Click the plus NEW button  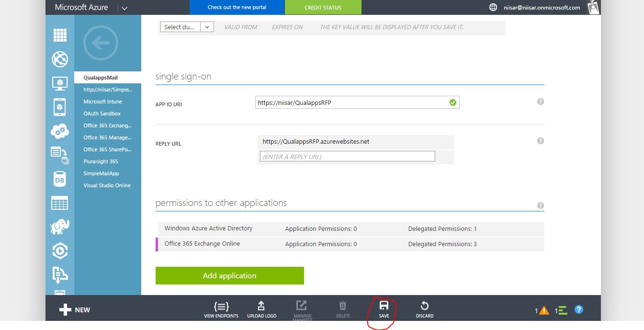[x=75, y=310]
